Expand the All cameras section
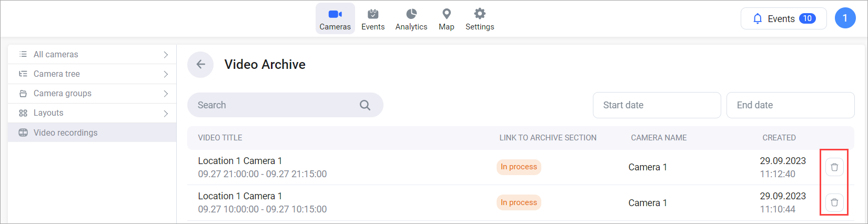Image resolution: width=868 pixels, height=224 pixels. [x=92, y=54]
